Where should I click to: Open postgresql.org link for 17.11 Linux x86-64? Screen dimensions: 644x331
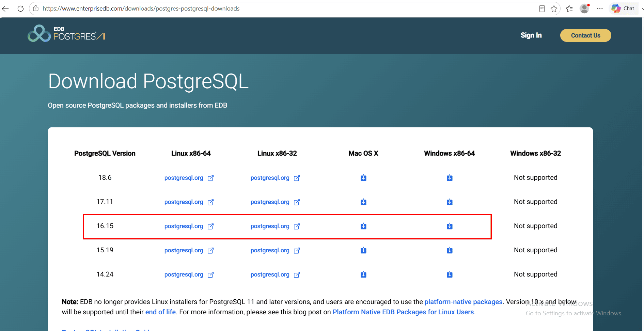click(x=189, y=202)
